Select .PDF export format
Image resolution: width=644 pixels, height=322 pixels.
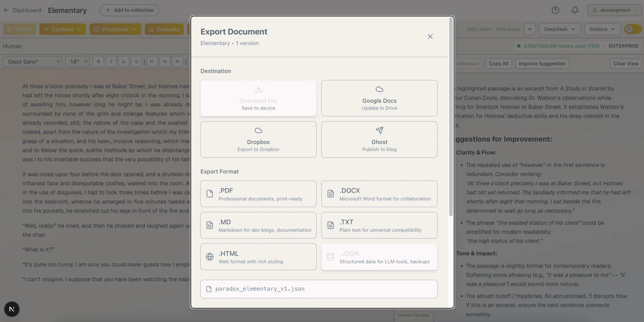[x=258, y=194]
